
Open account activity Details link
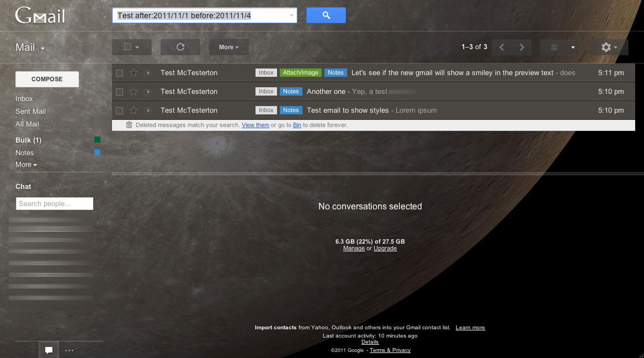pos(370,342)
